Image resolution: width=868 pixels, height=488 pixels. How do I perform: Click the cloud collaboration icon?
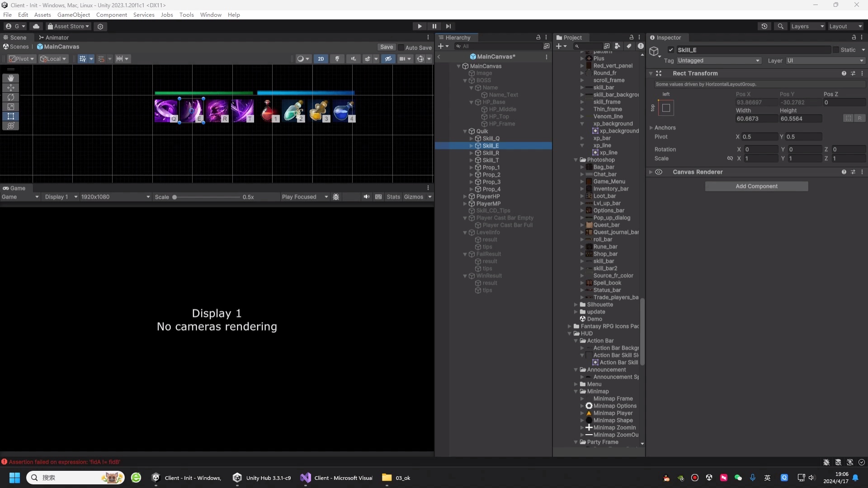pos(36,26)
